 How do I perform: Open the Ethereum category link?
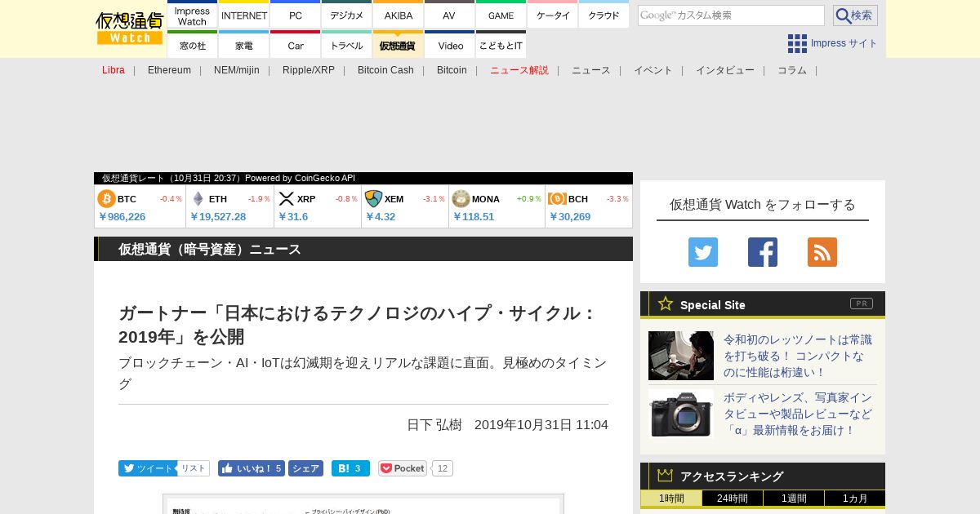point(169,70)
